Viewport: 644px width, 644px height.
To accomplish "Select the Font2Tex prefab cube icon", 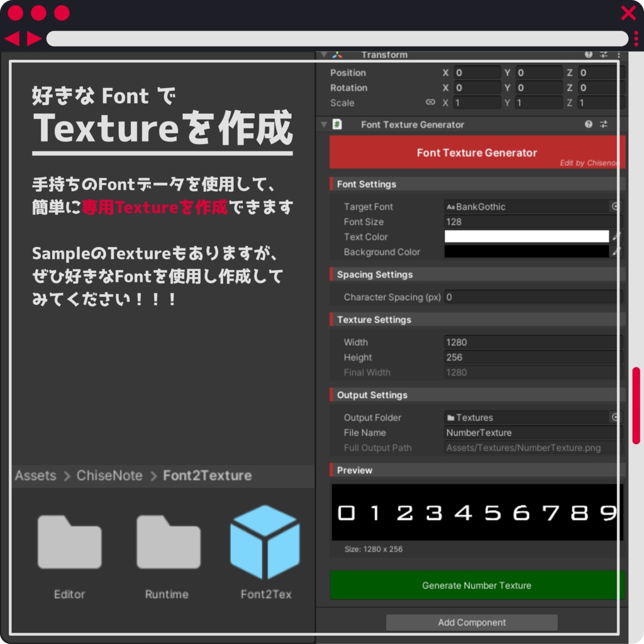I will tap(265, 541).
